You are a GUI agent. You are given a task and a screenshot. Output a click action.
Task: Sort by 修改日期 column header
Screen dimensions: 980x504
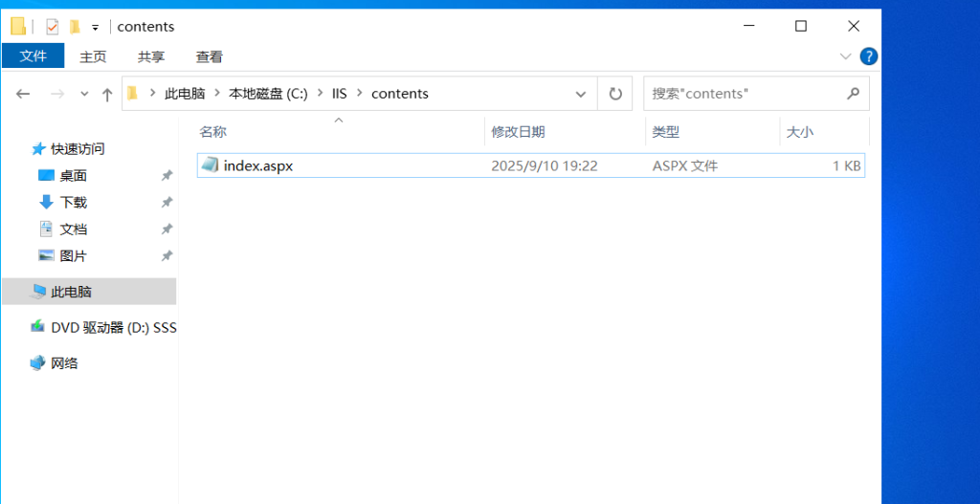518,132
